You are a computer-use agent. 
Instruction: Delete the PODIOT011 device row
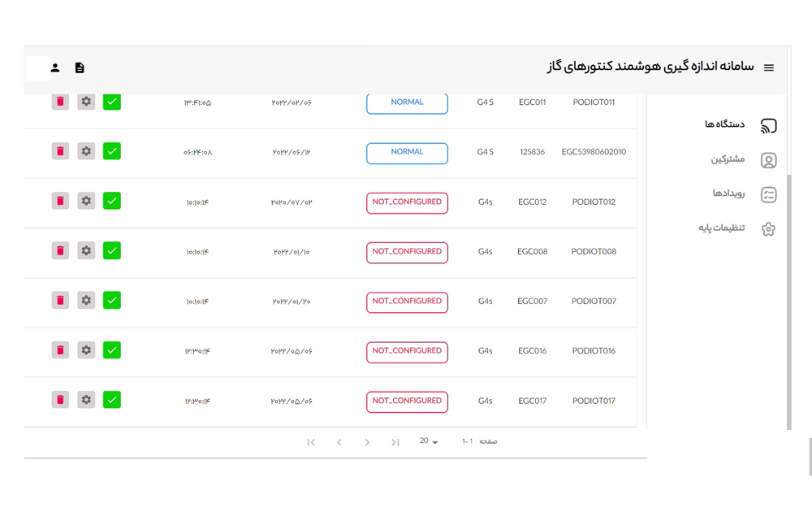[x=60, y=102]
